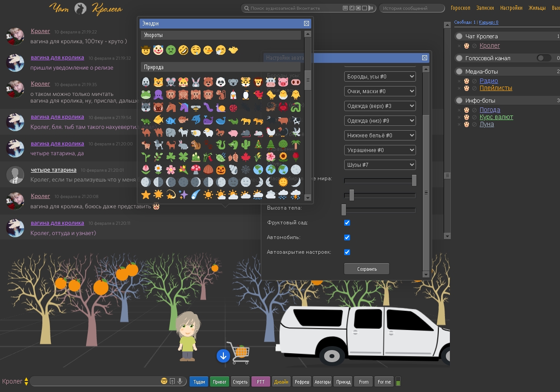Open the Шузы #7 dropdown
560x392 pixels.
[x=380, y=165]
